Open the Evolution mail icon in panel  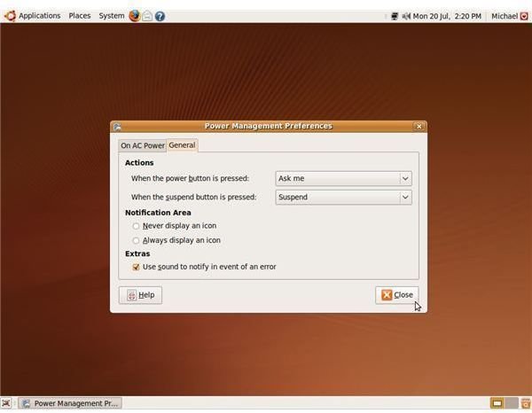[x=147, y=16]
